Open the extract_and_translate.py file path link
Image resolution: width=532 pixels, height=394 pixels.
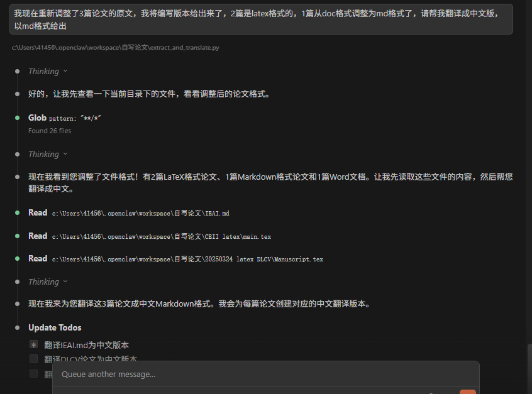click(115, 48)
